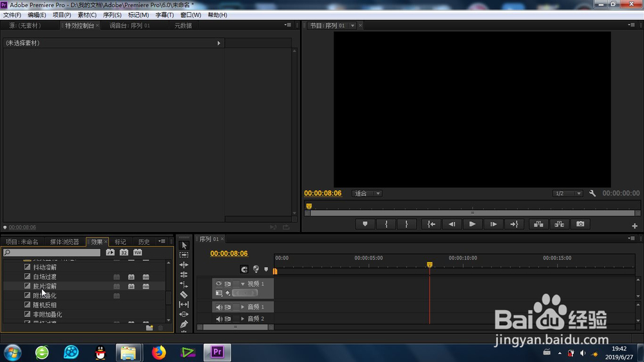Screen dimensions: 644x362
Task: Open playback resolution 1/2 dropdown
Action: tap(567, 193)
